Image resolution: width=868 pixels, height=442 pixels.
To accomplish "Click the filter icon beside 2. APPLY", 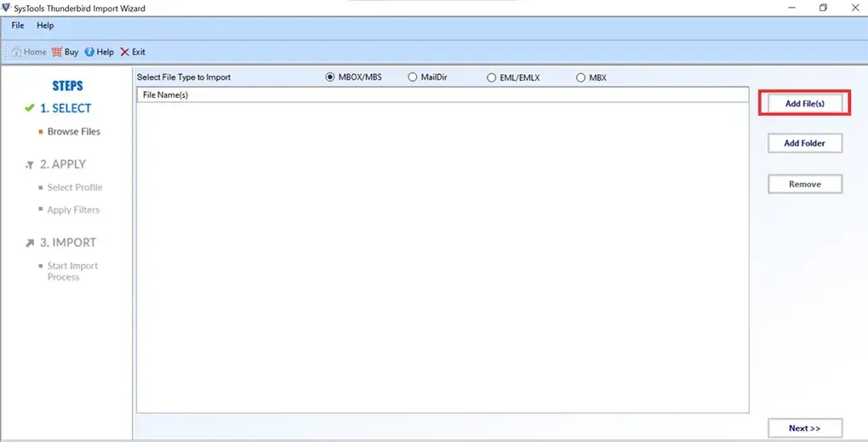I will click(30, 164).
